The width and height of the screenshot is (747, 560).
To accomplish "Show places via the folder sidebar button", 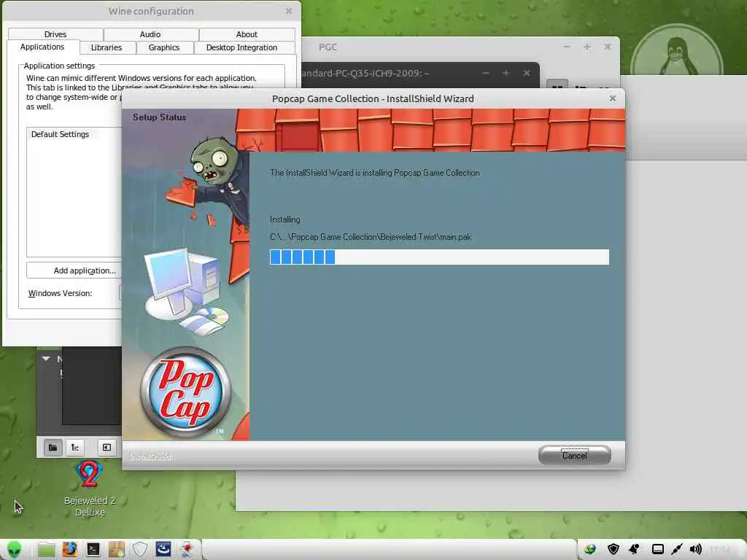I will 53,447.
